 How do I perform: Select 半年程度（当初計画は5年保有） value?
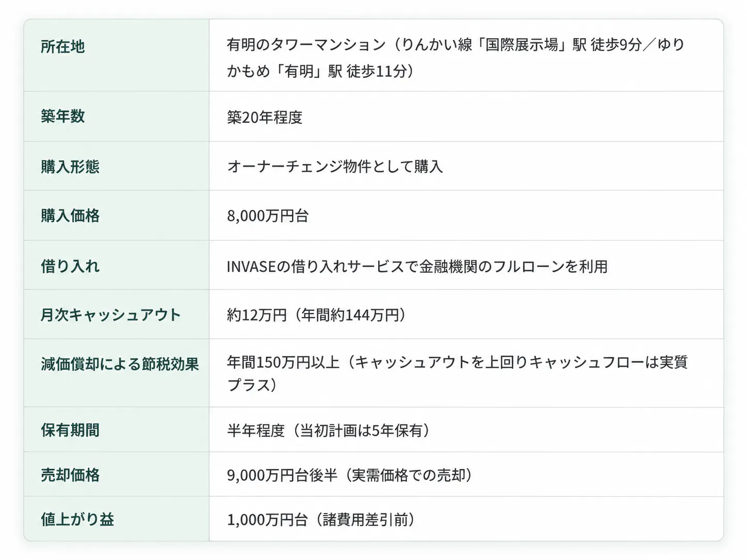click(328, 431)
